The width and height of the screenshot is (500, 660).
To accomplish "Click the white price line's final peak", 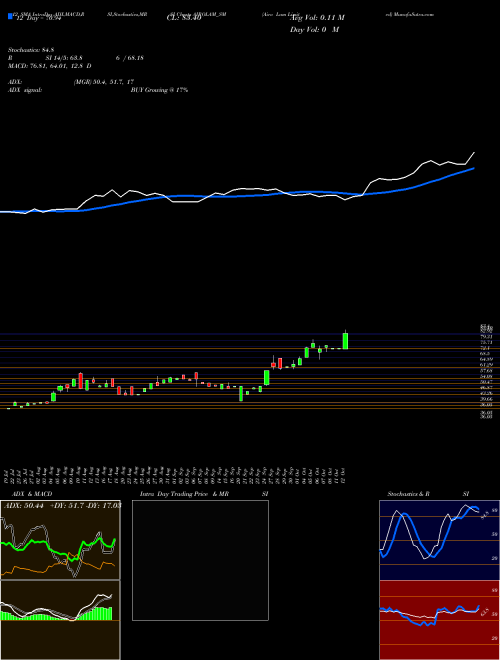I will point(474,153).
